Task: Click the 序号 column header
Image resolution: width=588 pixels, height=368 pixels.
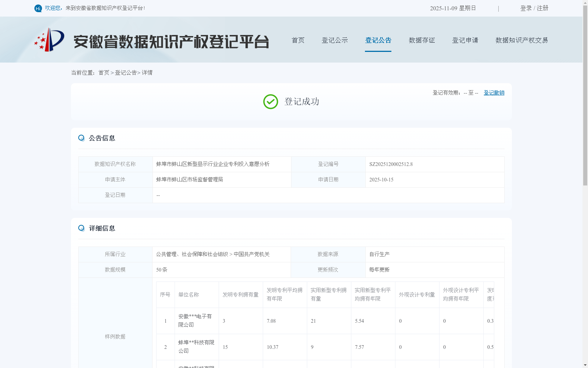Action: tap(165, 295)
